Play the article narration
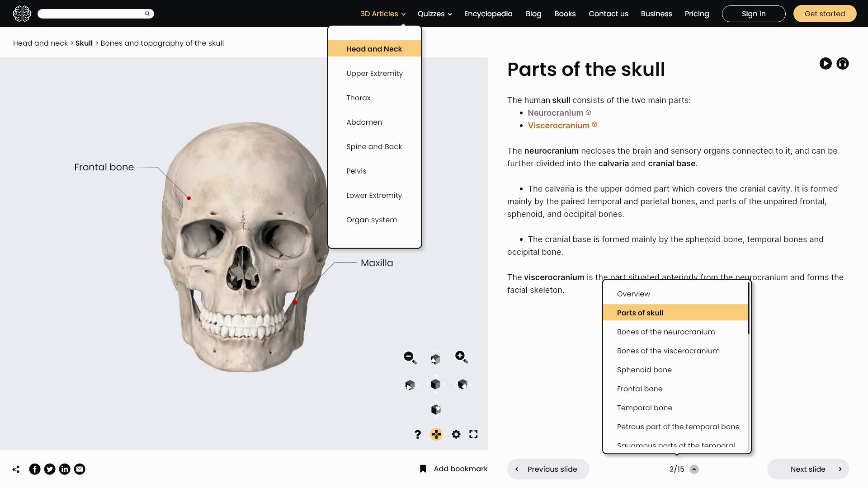This screenshot has height=488, width=868. click(x=826, y=64)
